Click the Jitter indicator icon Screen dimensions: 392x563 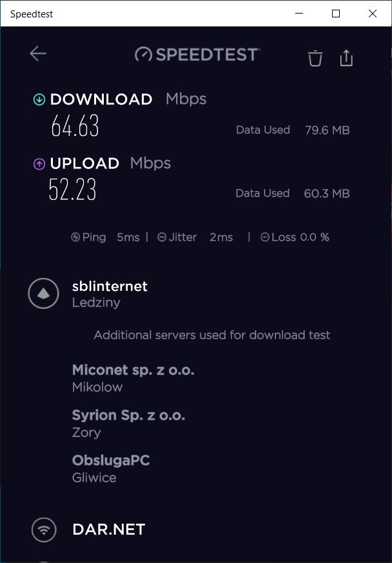pyautogui.click(x=162, y=237)
